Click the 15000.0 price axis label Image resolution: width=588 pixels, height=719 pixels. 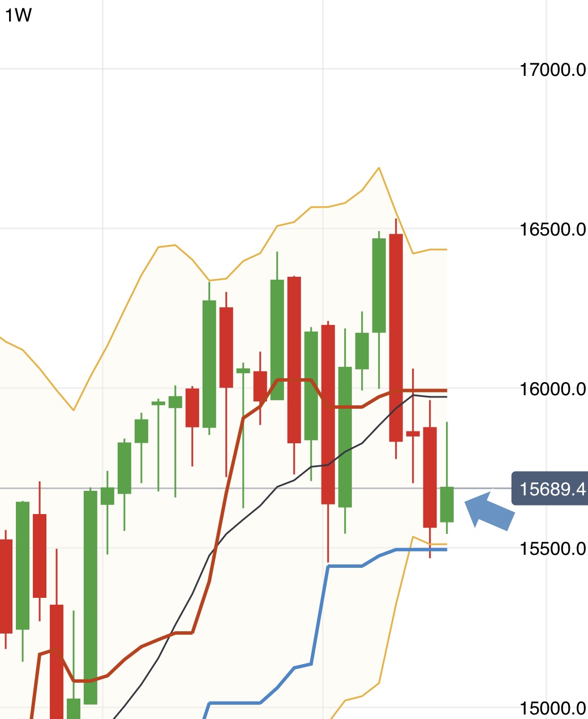(x=552, y=708)
